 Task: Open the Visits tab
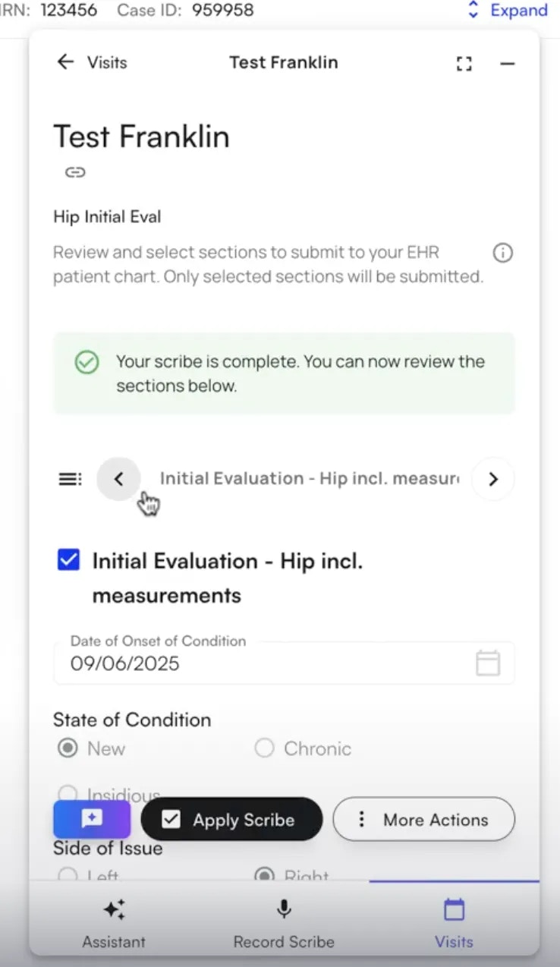[454, 921]
